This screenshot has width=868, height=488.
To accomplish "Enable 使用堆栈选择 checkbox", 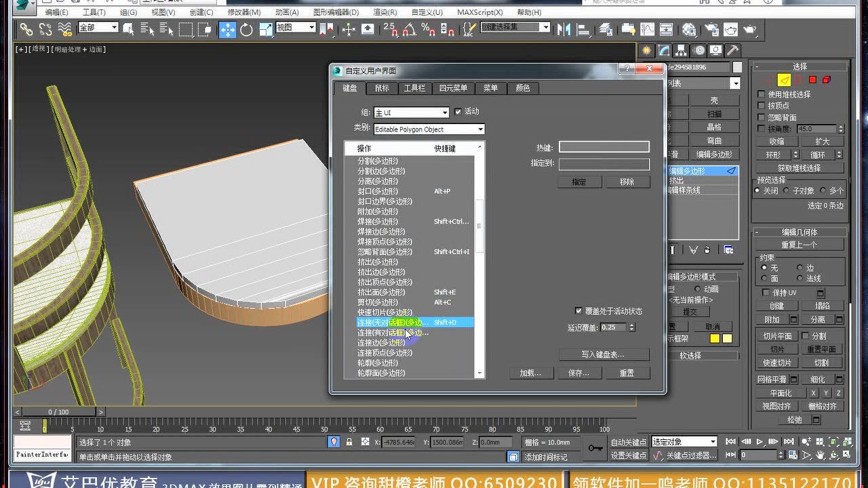I will (762, 94).
